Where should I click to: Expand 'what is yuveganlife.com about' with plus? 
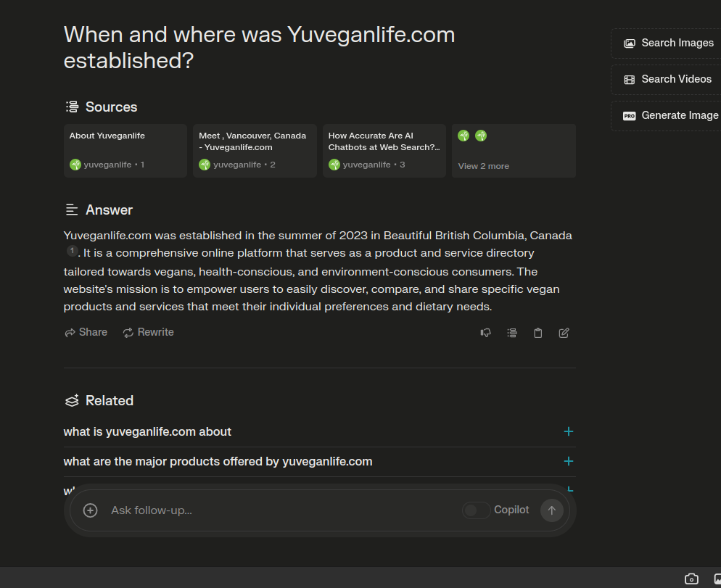click(x=569, y=431)
